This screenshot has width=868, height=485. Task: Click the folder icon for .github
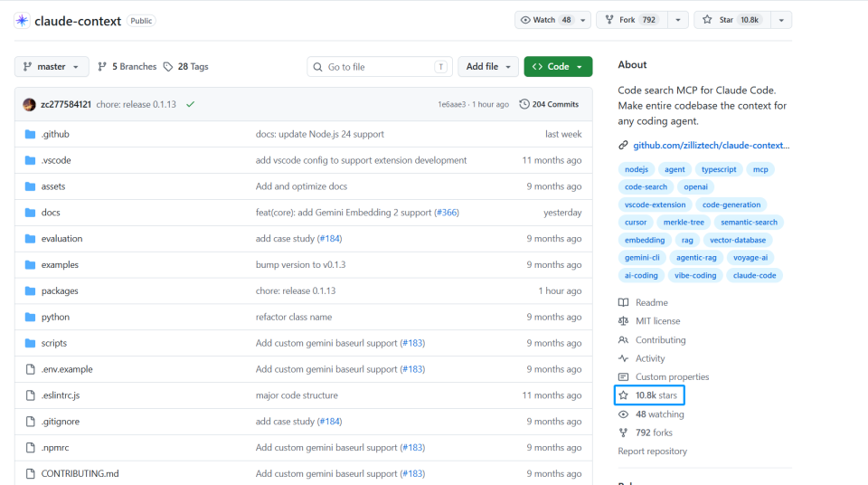tap(31, 134)
